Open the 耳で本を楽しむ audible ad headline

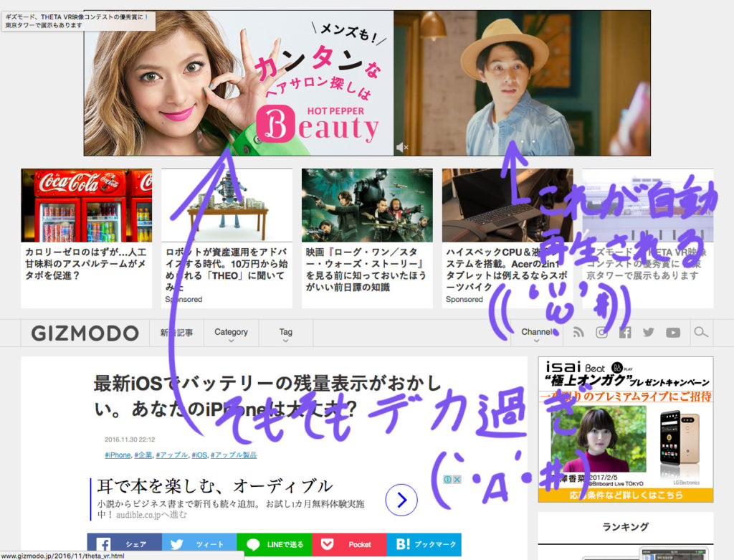[x=215, y=486]
